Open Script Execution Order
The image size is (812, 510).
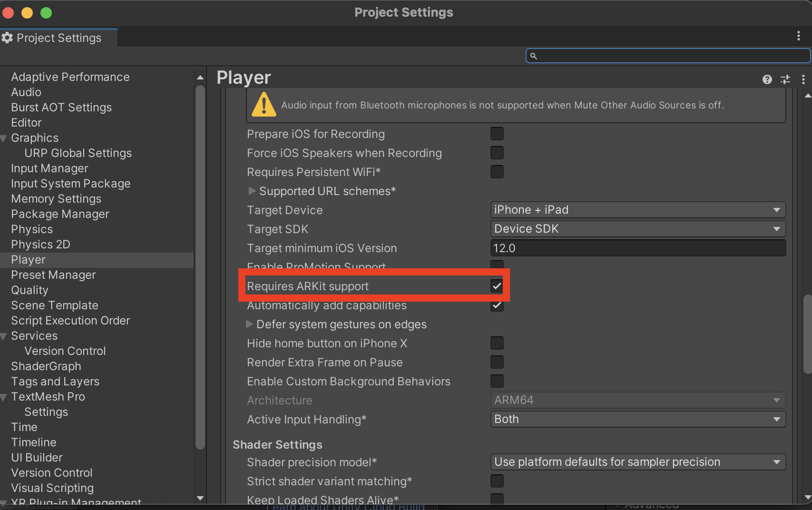point(70,320)
